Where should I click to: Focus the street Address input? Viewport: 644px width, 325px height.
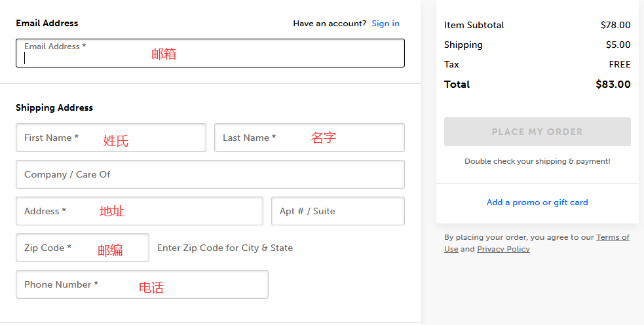pyautogui.click(x=139, y=211)
